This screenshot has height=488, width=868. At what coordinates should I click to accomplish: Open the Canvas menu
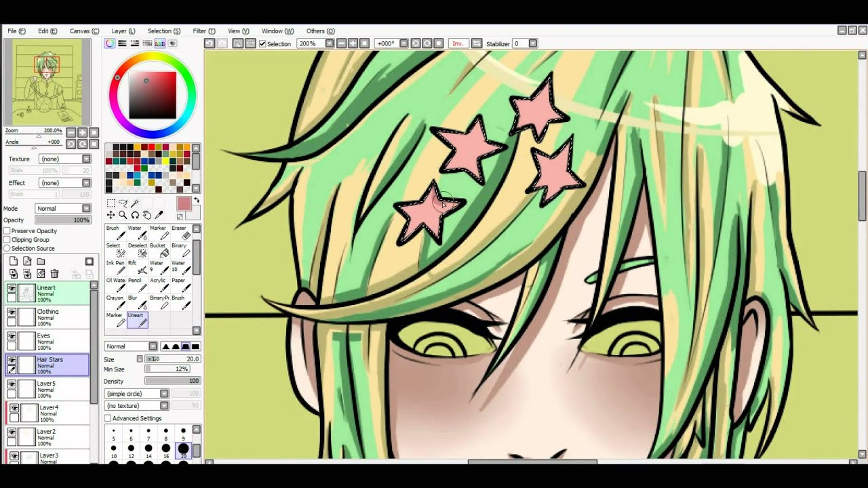click(84, 31)
